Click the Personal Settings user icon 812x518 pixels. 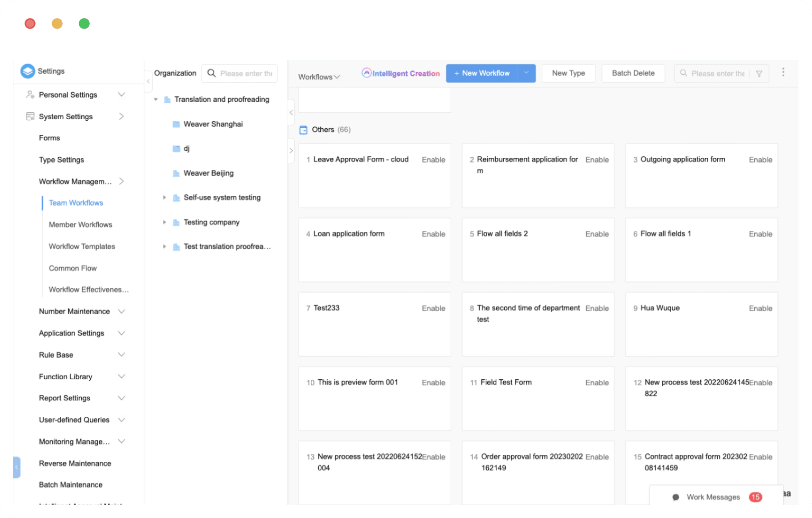point(30,95)
